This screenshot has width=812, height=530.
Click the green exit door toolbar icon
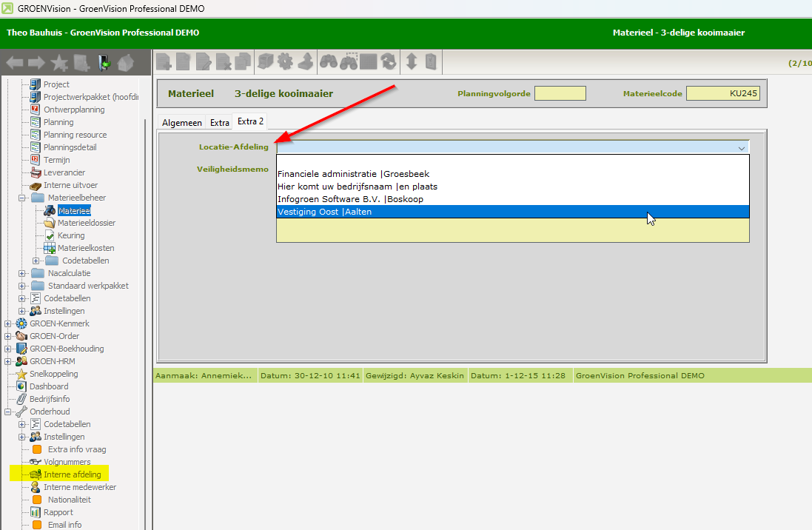[104, 63]
